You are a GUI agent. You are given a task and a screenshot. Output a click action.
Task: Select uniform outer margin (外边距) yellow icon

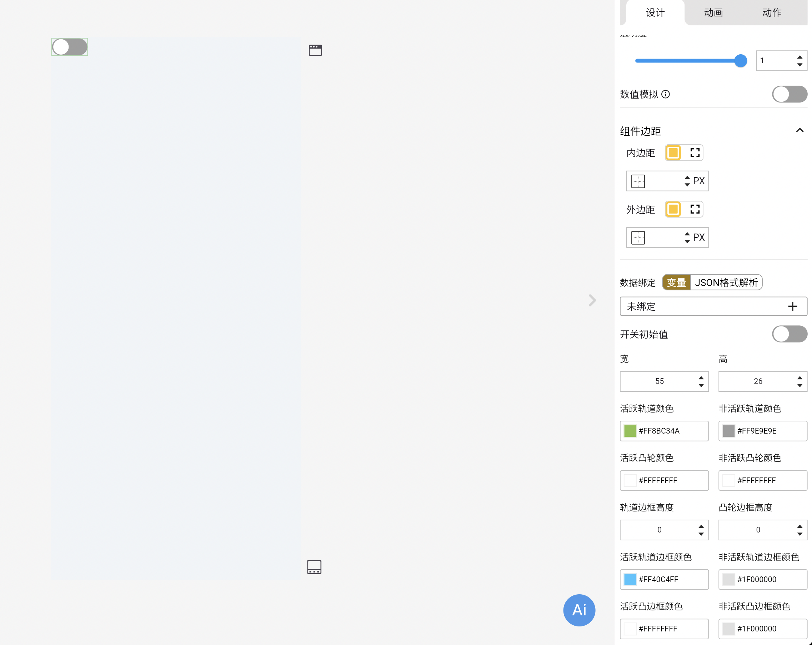point(673,210)
